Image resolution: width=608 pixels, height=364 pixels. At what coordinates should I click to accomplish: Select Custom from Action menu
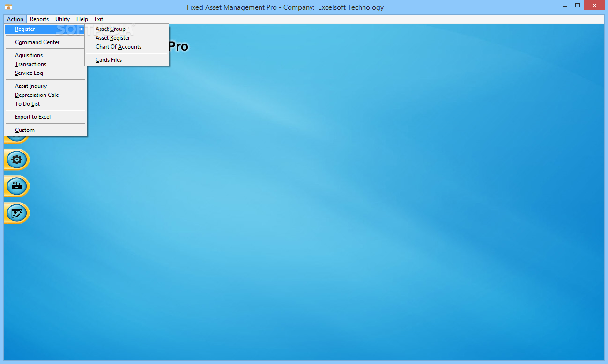point(45,130)
